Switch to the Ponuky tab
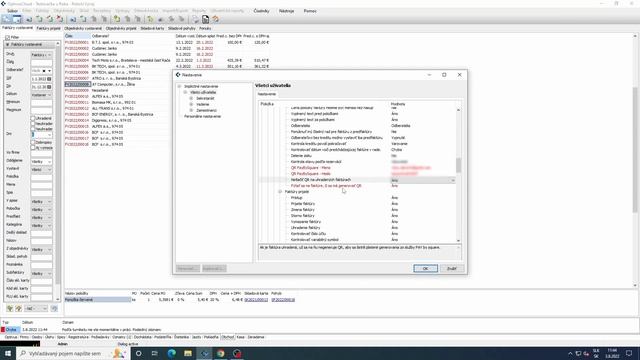Screen dimensions: 640x360 [205, 29]
